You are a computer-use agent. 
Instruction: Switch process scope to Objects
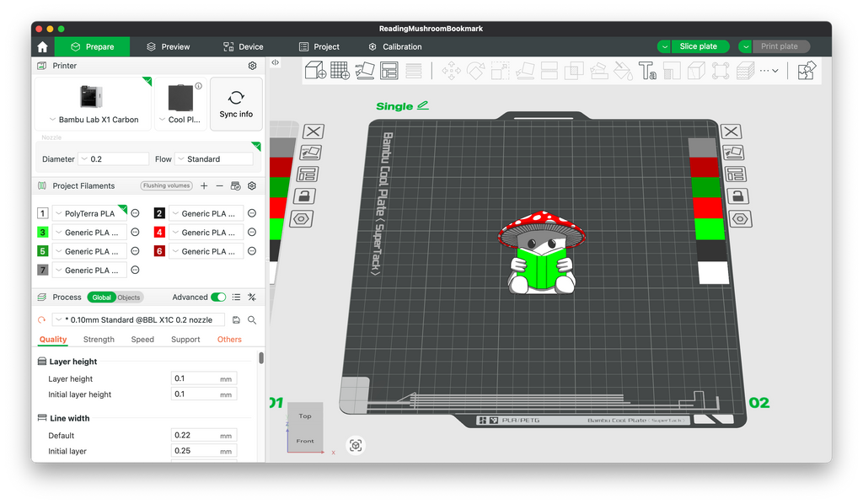click(x=129, y=298)
